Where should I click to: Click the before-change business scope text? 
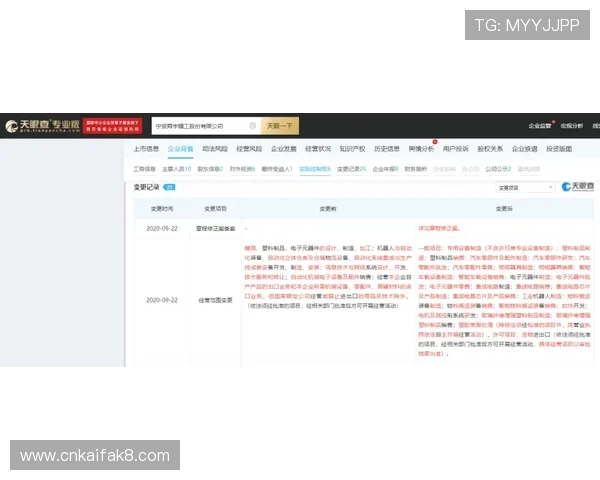[328, 277]
